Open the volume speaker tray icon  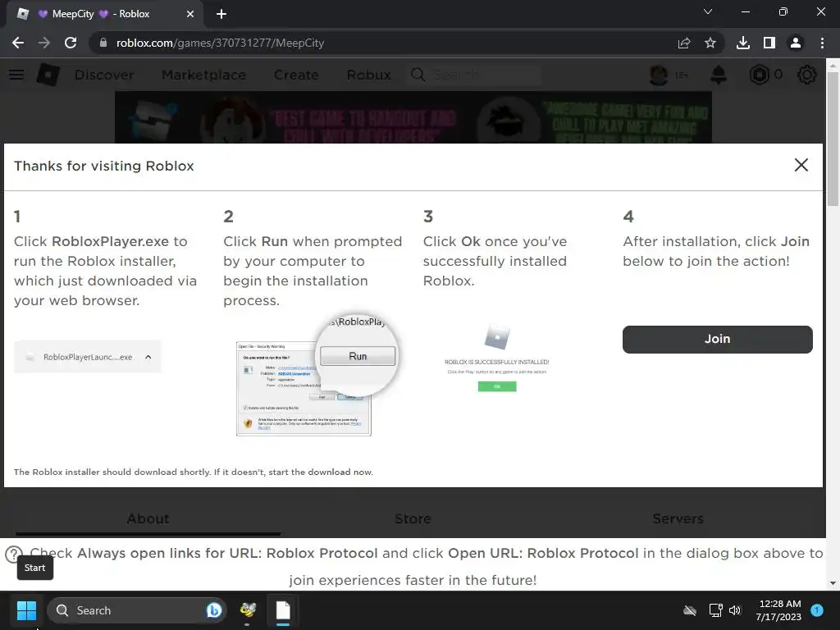pyautogui.click(x=735, y=610)
